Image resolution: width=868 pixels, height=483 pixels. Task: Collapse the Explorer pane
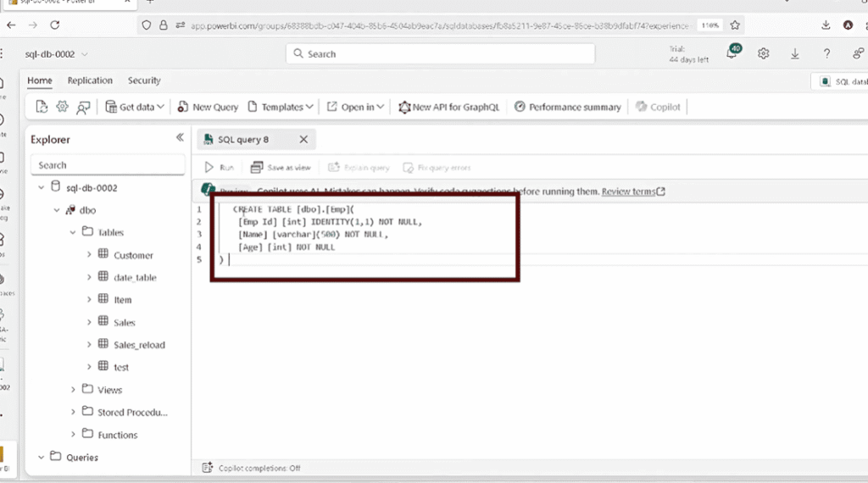pos(180,137)
